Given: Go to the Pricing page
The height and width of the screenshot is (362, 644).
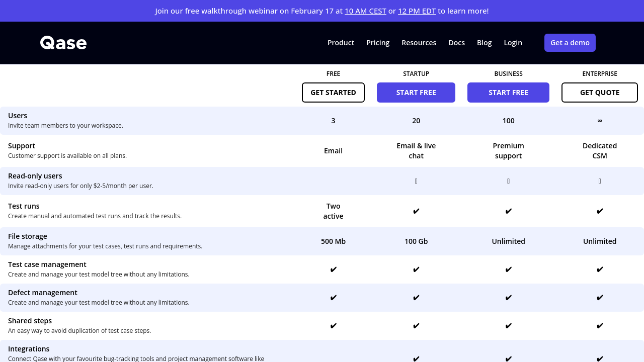Looking at the screenshot, I should pyautogui.click(x=378, y=43).
